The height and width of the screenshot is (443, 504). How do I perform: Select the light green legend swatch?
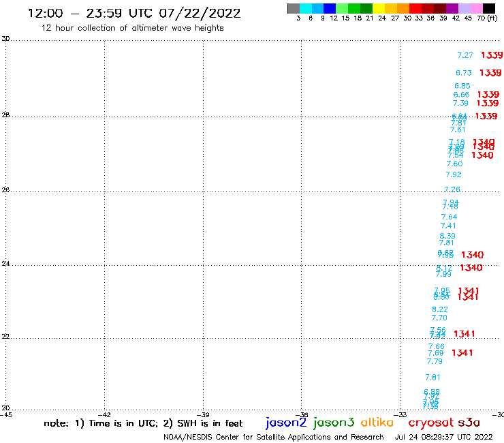click(x=342, y=8)
